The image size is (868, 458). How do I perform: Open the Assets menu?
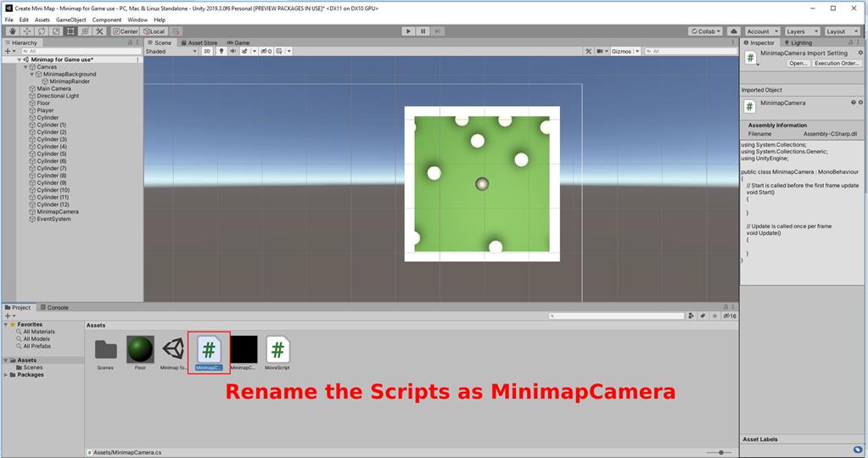point(42,20)
